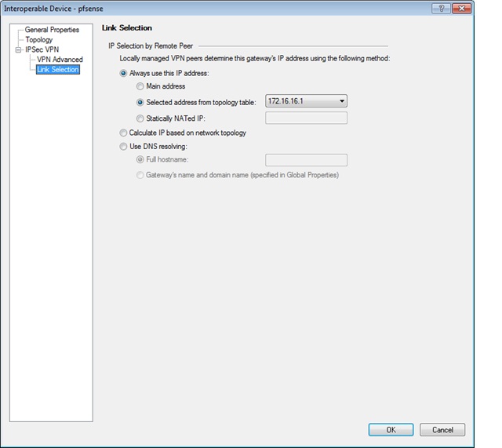Choose the Use DNS resolving option

123,147
